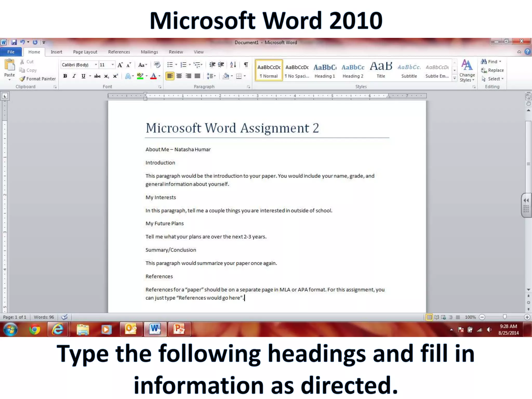Switch to the Review tab
532x399 pixels.
coord(176,52)
